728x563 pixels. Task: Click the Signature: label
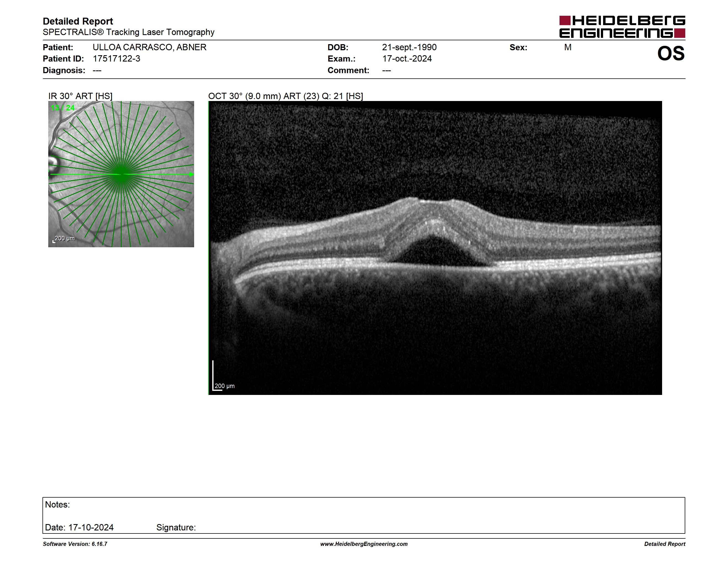pyautogui.click(x=176, y=527)
